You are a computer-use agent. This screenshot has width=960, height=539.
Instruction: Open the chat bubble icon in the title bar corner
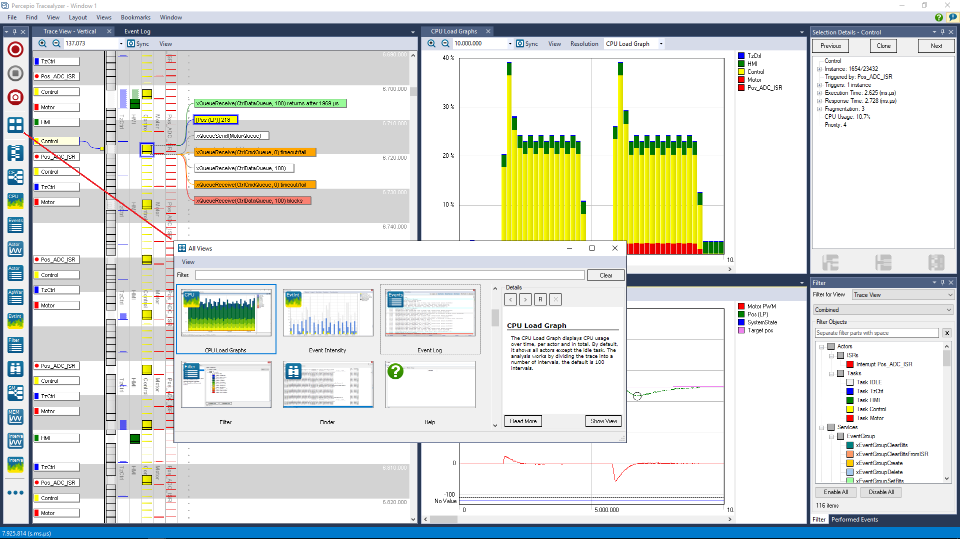point(953,18)
